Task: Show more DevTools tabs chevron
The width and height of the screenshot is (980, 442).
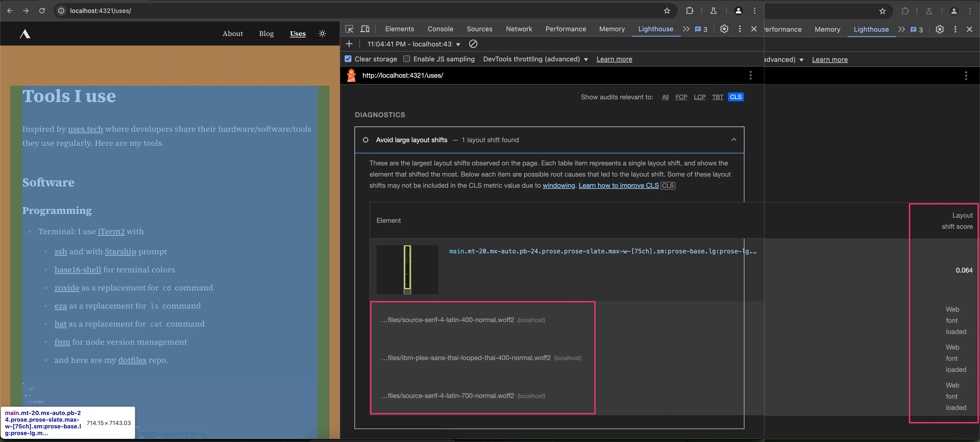Action: pos(686,29)
